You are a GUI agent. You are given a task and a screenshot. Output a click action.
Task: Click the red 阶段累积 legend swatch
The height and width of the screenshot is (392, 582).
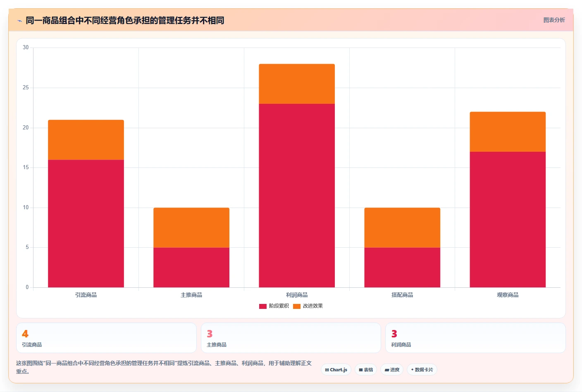pyautogui.click(x=263, y=306)
